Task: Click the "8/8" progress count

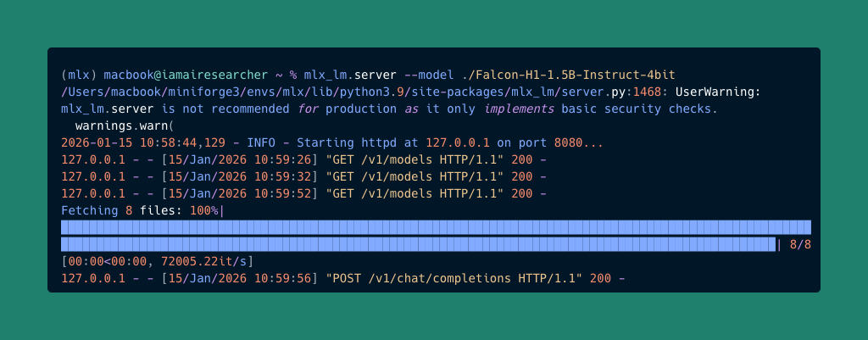Action: 800,245
